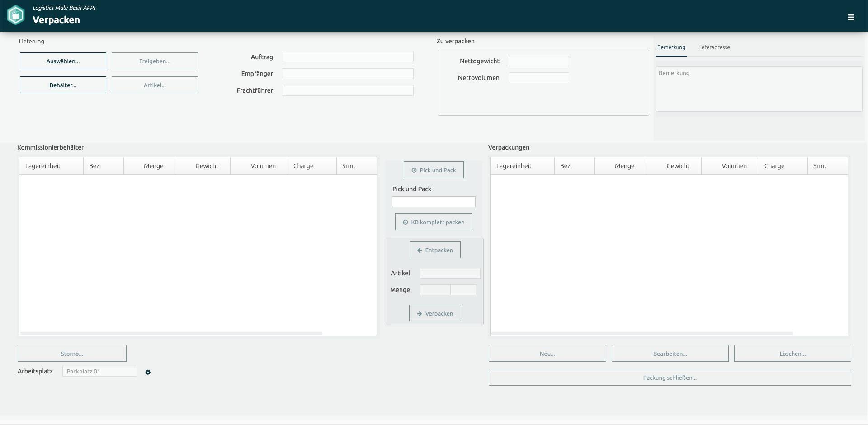Click the Pick und Pack button
The width and height of the screenshot is (868, 425).
click(x=434, y=170)
